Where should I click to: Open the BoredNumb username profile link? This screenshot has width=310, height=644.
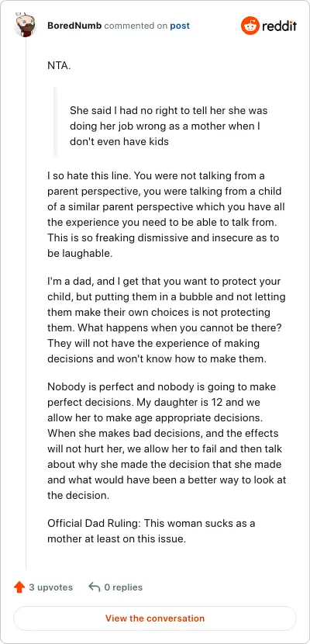pos(74,26)
